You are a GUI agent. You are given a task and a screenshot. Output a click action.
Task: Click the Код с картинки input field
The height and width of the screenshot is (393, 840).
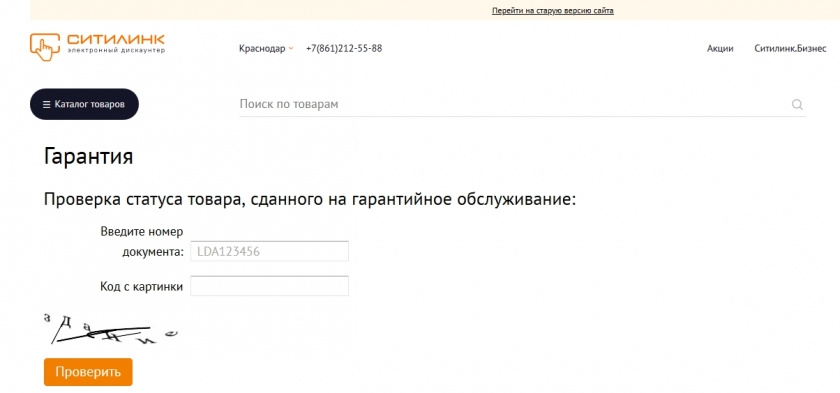tap(269, 286)
